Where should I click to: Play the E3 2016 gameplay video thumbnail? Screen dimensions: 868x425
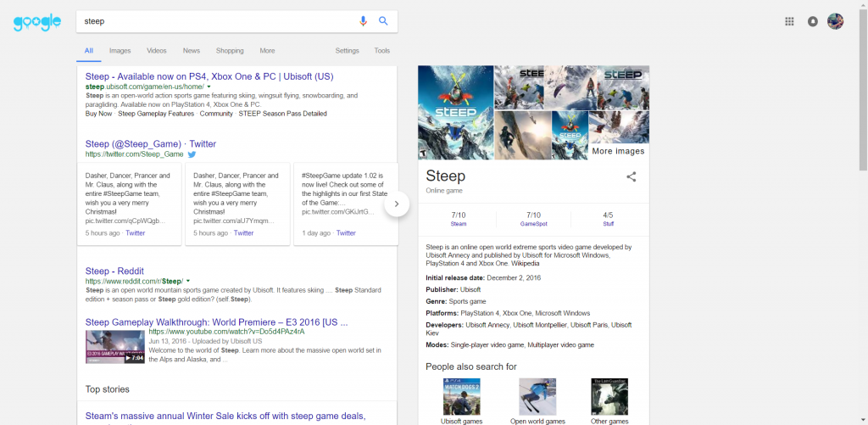[115, 347]
